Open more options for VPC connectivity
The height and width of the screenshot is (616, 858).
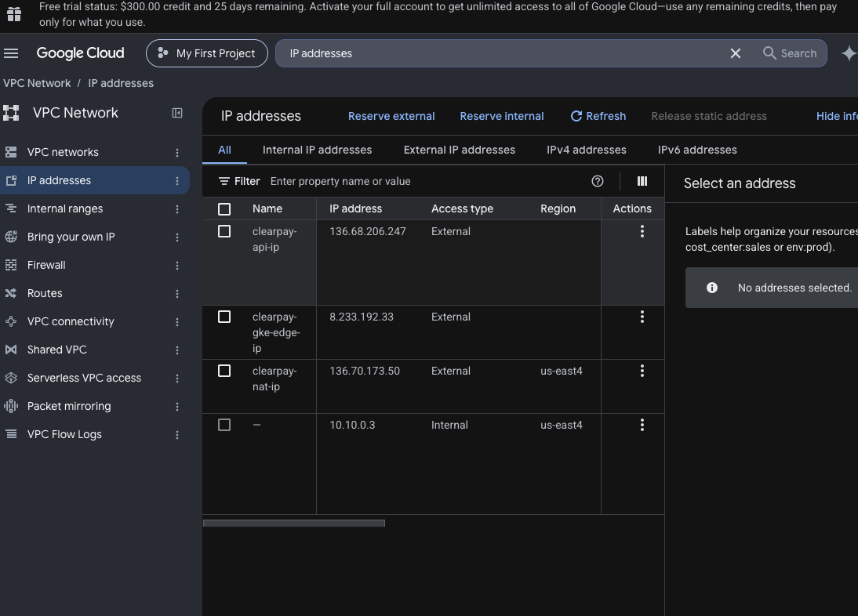(x=177, y=322)
